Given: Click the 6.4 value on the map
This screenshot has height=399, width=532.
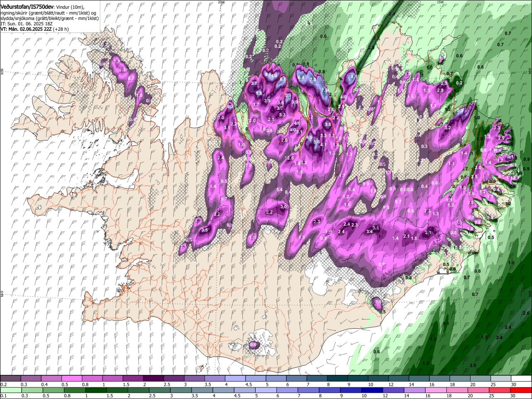Looking at the screenshot, I should tap(301, 77).
